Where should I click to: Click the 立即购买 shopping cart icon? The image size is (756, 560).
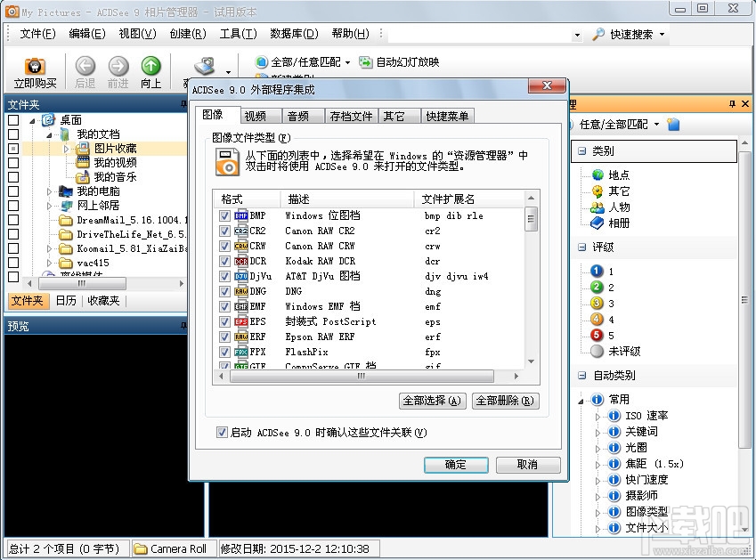(34, 66)
